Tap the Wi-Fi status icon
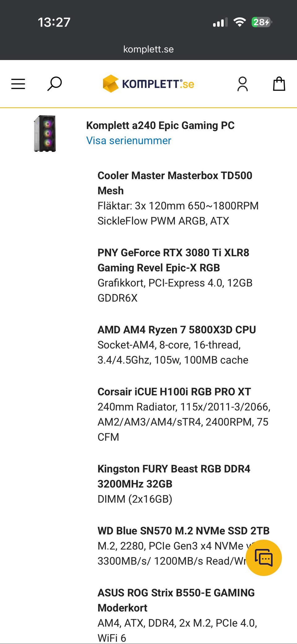 tap(239, 22)
